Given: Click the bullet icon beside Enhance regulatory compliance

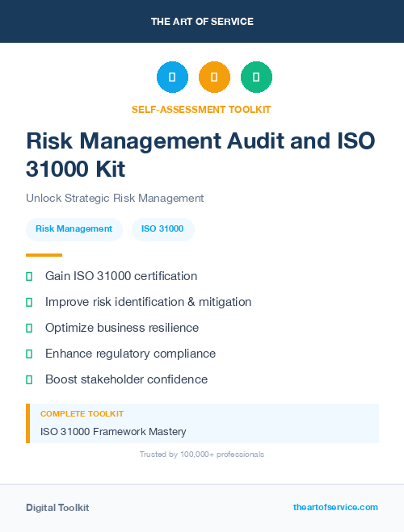Looking at the screenshot, I should [x=29, y=354].
